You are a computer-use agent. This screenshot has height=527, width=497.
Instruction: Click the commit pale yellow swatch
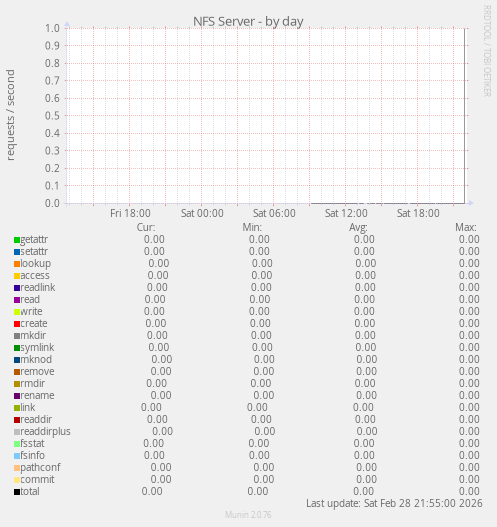pyautogui.click(x=17, y=480)
